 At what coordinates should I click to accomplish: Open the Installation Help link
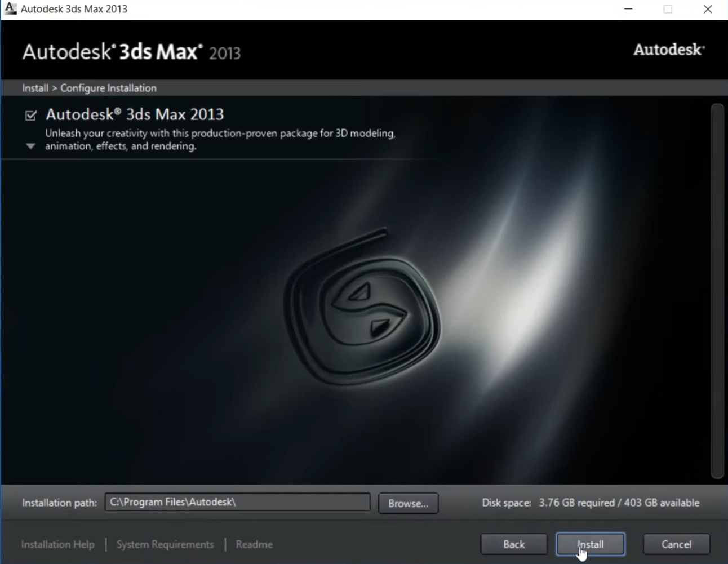click(x=58, y=544)
